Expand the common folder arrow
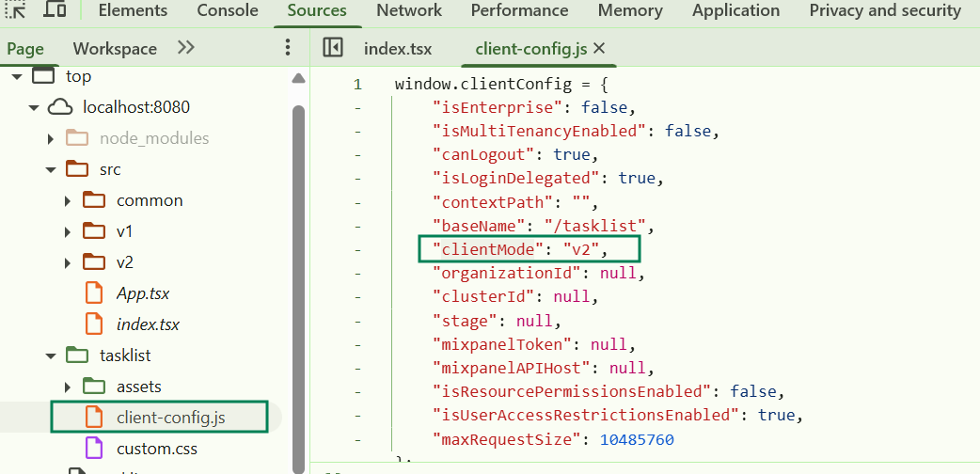The width and height of the screenshot is (980, 474). point(68,201)
